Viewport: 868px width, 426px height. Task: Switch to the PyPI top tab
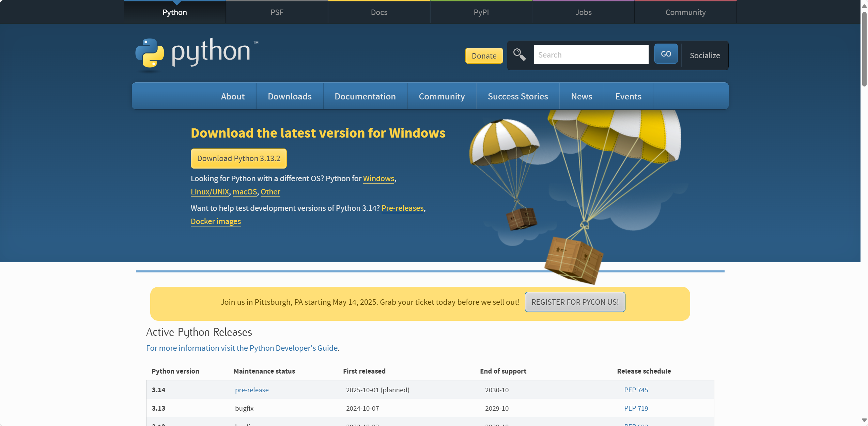pyautogui.click(x=481, y=12)
